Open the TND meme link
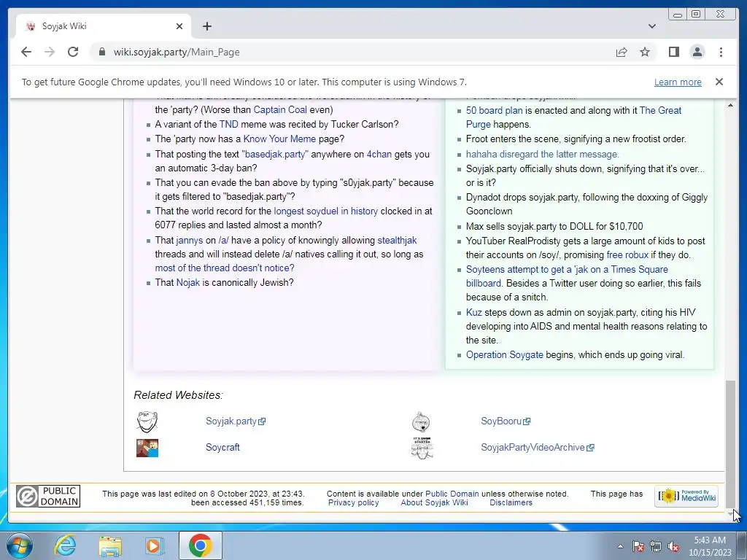The width and height of the screenshot is (747, 560). click(x=228, y=125)
